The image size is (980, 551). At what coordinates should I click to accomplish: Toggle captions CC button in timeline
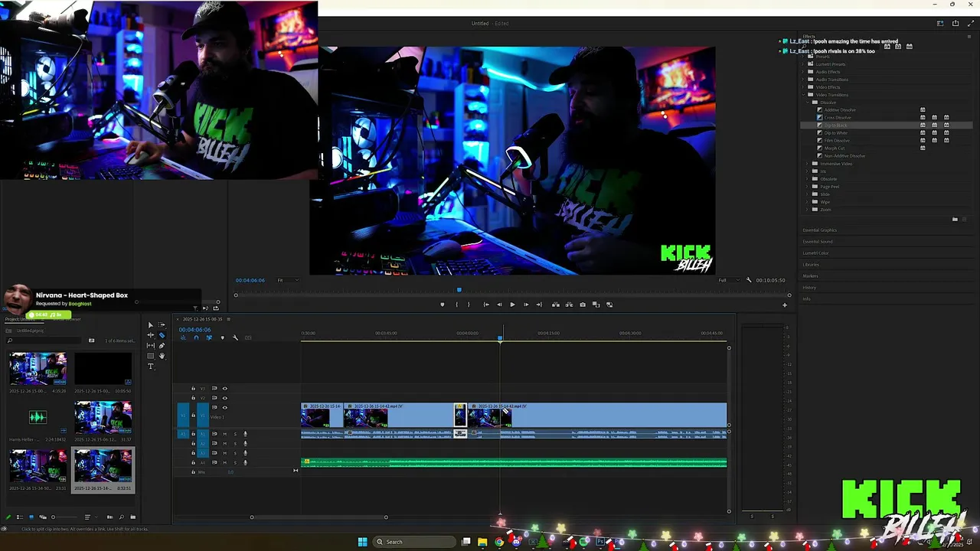point(248,337)
